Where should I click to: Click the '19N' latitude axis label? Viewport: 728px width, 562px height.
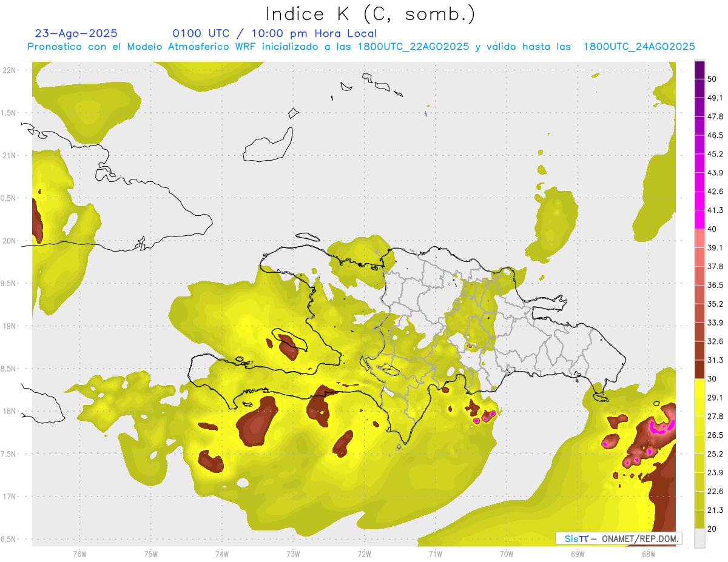tap(9, 326)
